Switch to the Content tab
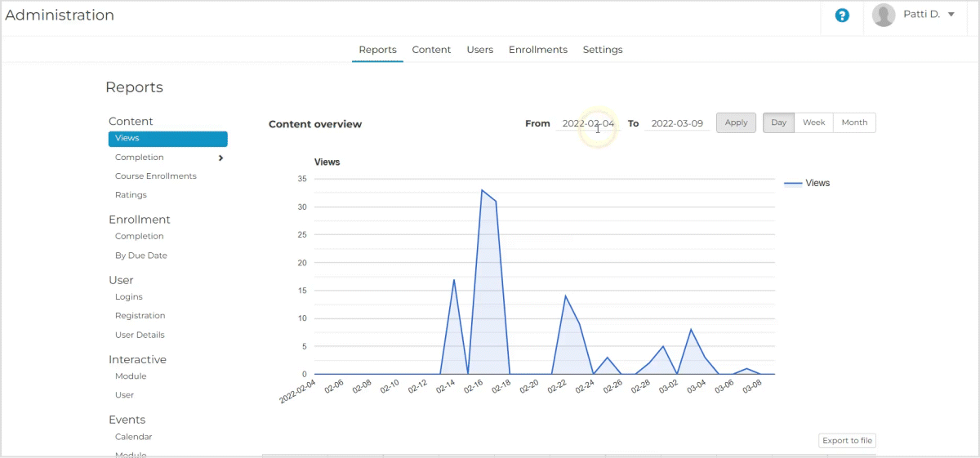The width and height of the screenshot is (980, 458). [431, 50]
